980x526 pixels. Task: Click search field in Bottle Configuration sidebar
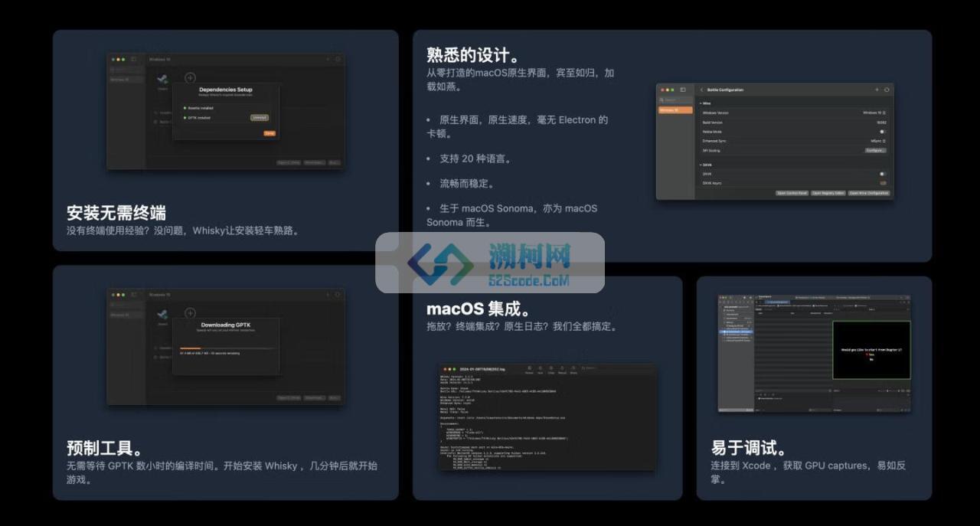coord(675,100)
